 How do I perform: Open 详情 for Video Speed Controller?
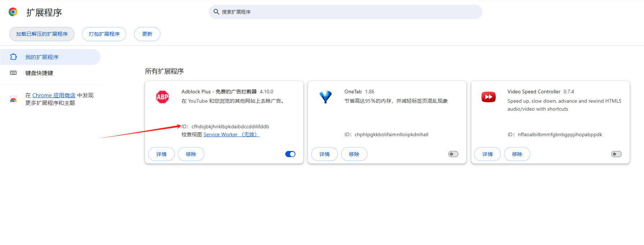coord(487,154)
